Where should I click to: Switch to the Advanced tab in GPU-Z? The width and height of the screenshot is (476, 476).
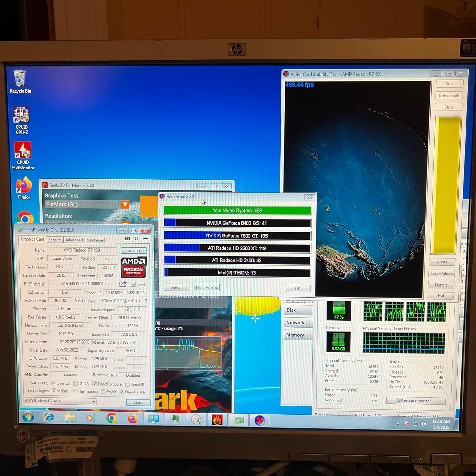(x=74, y=240)
